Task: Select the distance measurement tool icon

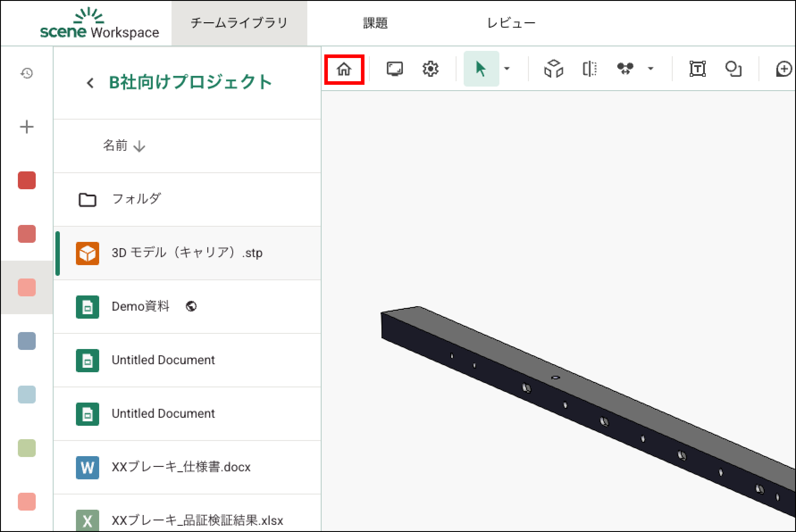Action: [x=625, y=69]
